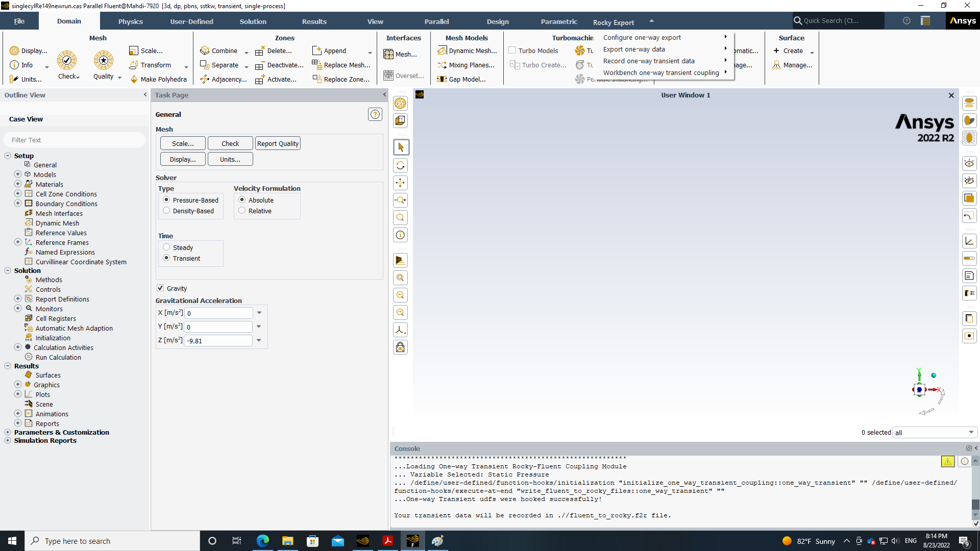
Task: Switch to the Physics ribbon tab
Action: coord(130,21)
